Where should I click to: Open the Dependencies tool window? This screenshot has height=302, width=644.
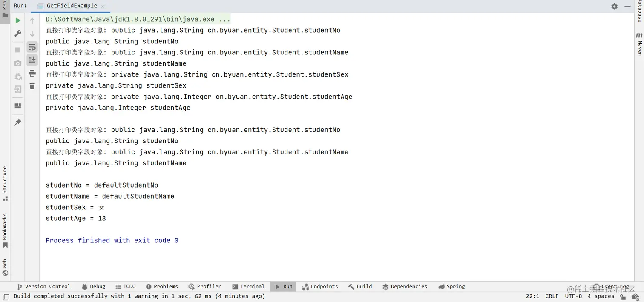[x=405, y=287]
